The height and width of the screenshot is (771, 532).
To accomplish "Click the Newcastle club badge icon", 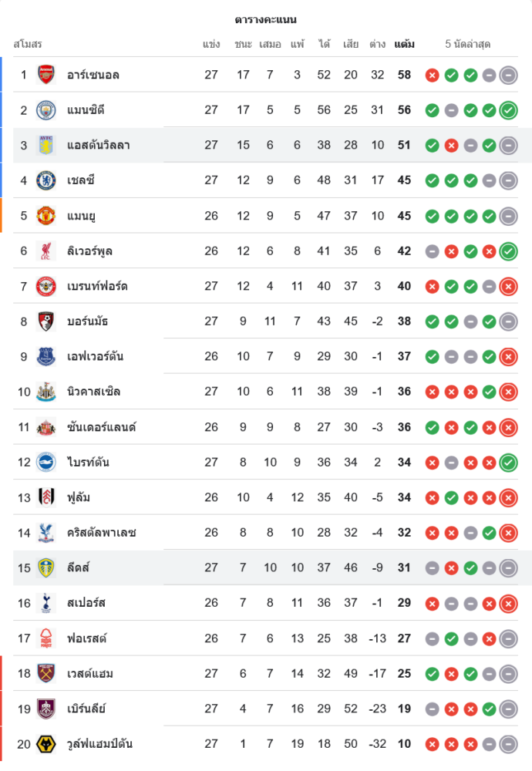I will pos(46,392).
